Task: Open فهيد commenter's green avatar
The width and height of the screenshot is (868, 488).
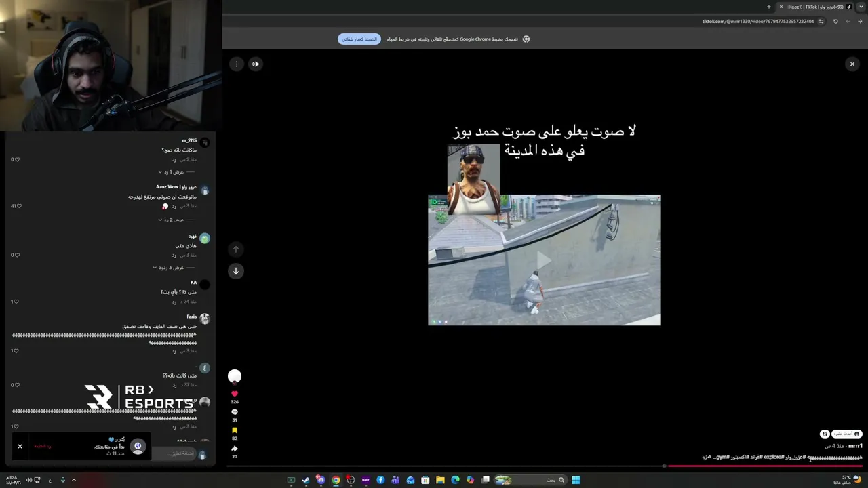Action: click(205, 238)
